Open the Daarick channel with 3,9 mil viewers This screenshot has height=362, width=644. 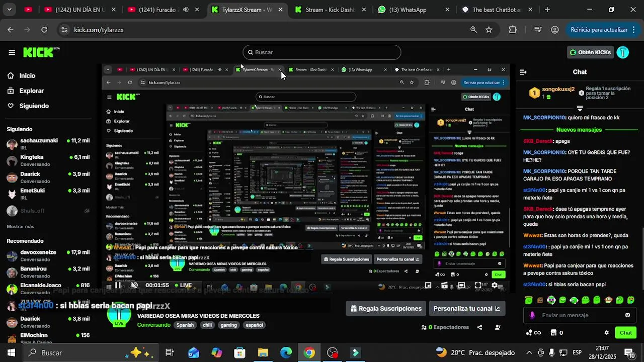[x=48, y=177]
